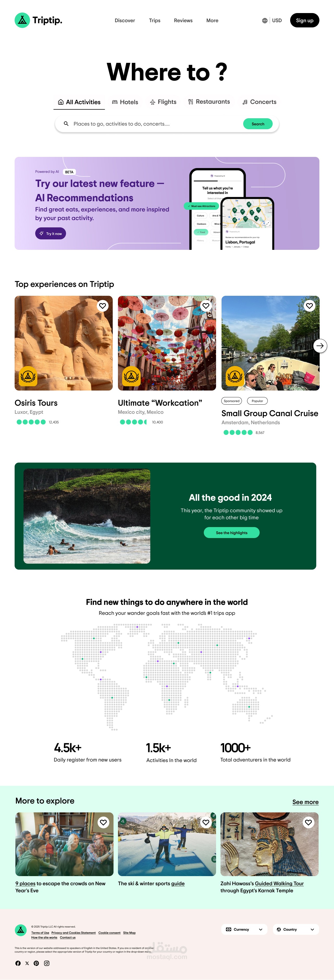
Task: Click the Sign up button
Action: (x=304, y=21)
